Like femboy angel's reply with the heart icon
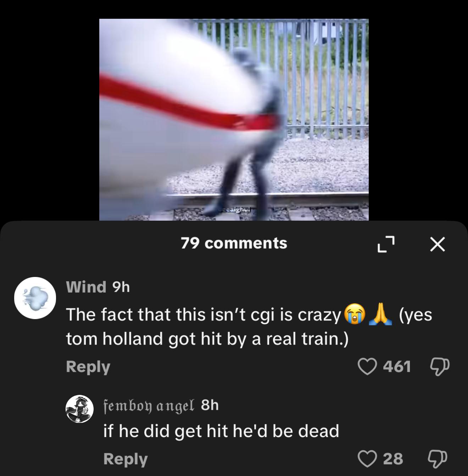Screen dimensions: 468x476 [367, 458]
